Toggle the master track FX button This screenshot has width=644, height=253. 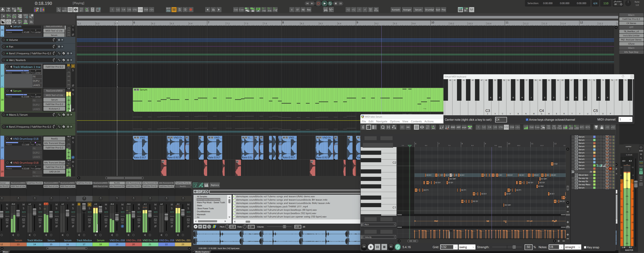click(x=641, y=170)
